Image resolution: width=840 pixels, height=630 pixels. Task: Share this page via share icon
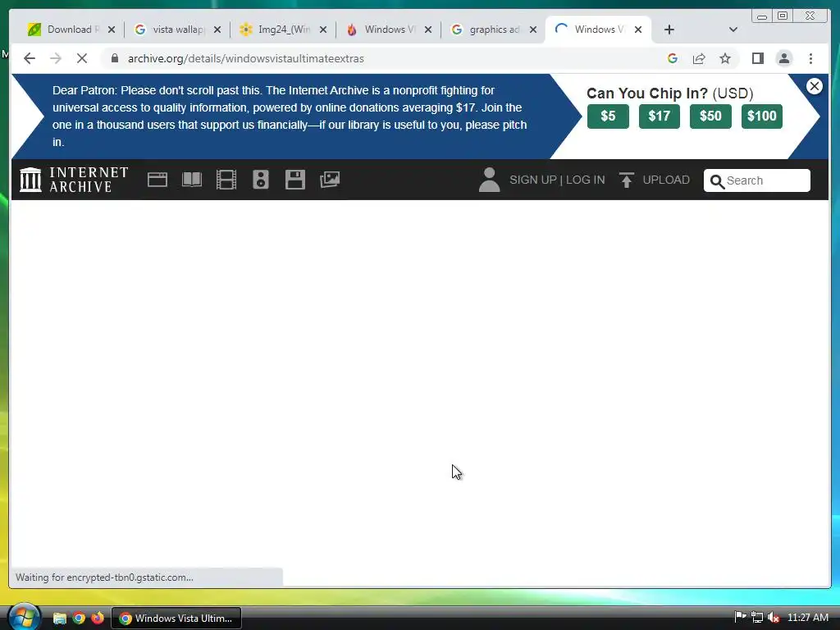(x=699, y=58)
